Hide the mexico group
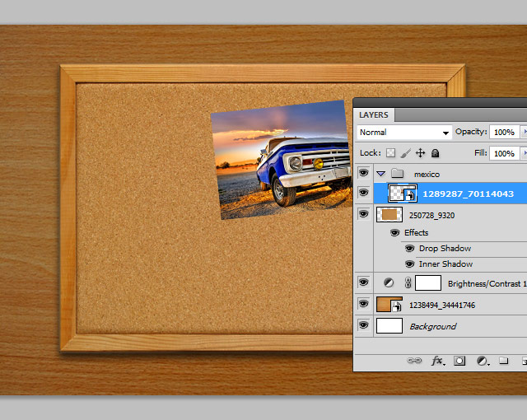Viewport: 527px width, 420px height. [x=363, y=174]
